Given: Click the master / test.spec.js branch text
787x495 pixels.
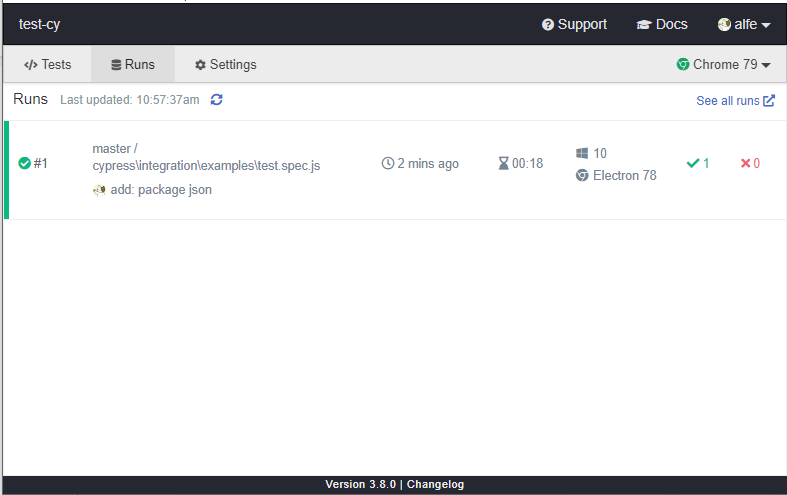Looking at the screenshot, I should click(x=206, y=157).
